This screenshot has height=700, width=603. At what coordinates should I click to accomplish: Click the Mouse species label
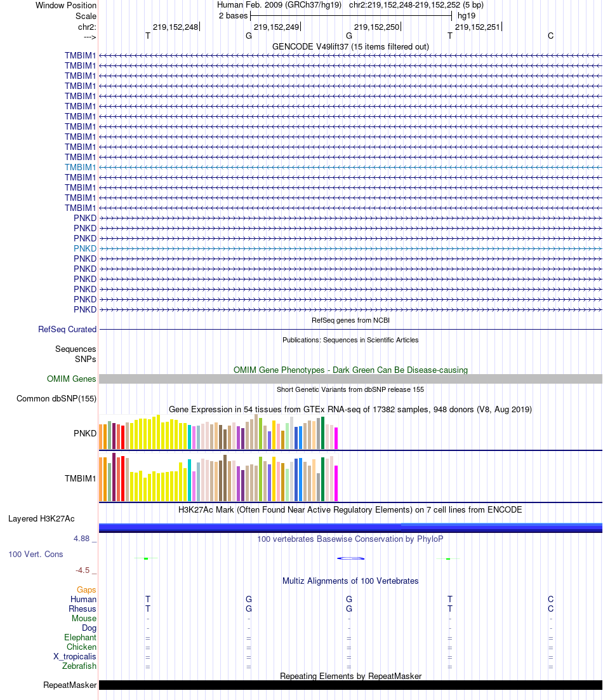(x=84, y=619)
